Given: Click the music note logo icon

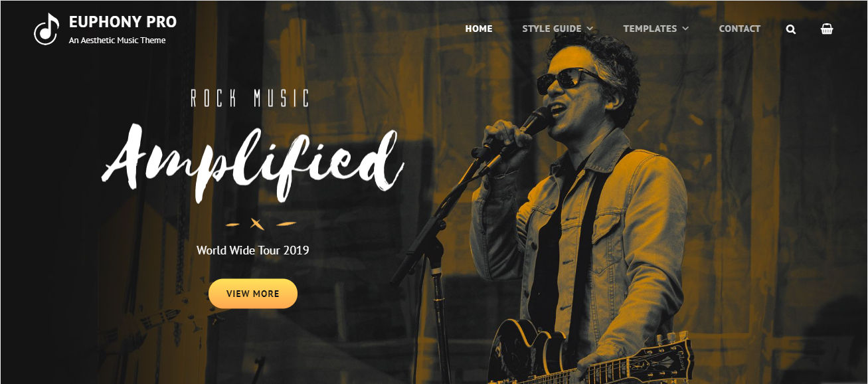Looking at the screenshot, I should [x=46, y=29].
